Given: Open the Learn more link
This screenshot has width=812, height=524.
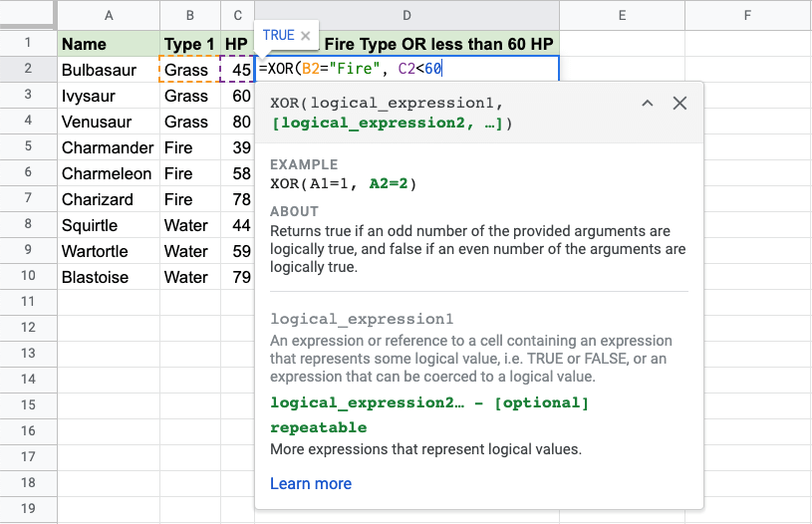Looking at the screenshot, I should tap(310, 483).
